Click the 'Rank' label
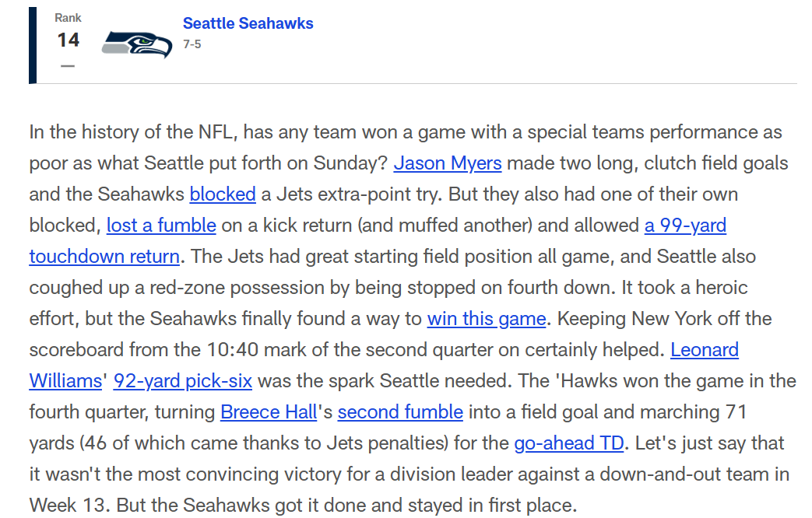Screen dimensions: 812x518 click(68, 18)
